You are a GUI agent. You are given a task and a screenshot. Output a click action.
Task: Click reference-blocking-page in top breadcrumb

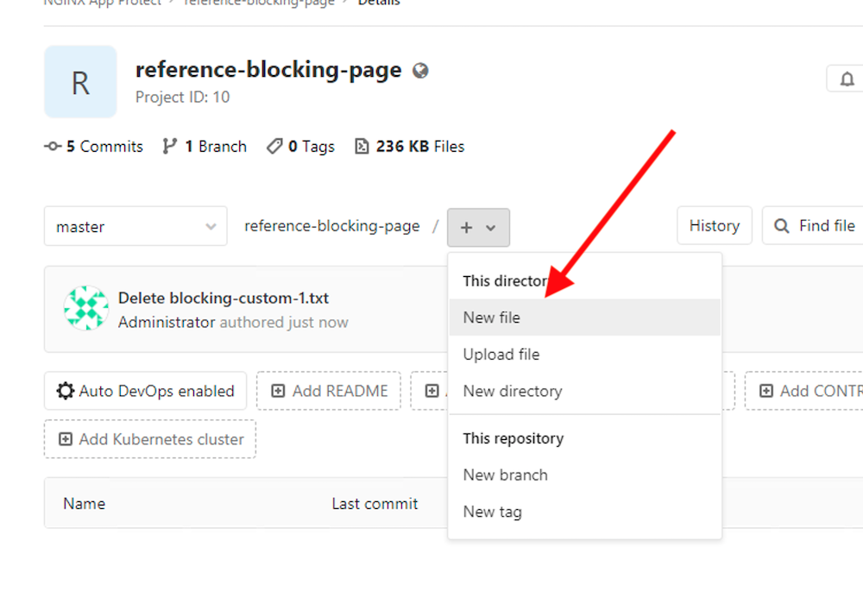click(x=259, y=3)
